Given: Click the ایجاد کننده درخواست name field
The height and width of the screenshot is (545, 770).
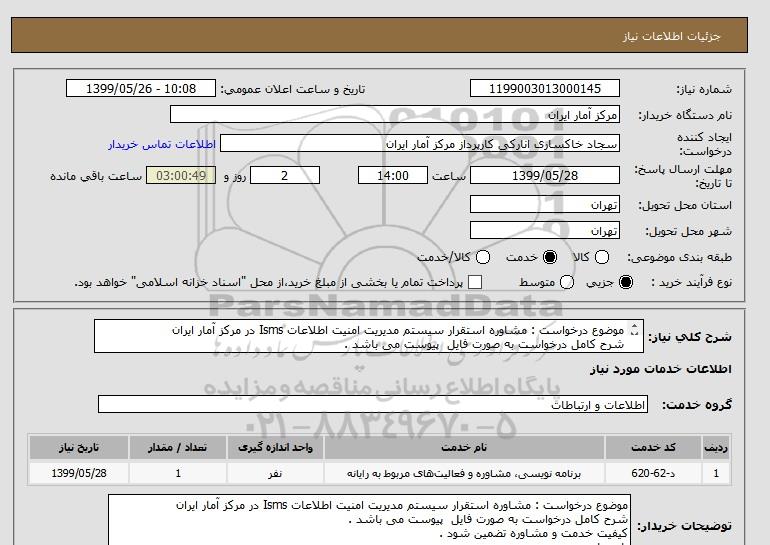Looking at the screenshot, I should 420,143.
